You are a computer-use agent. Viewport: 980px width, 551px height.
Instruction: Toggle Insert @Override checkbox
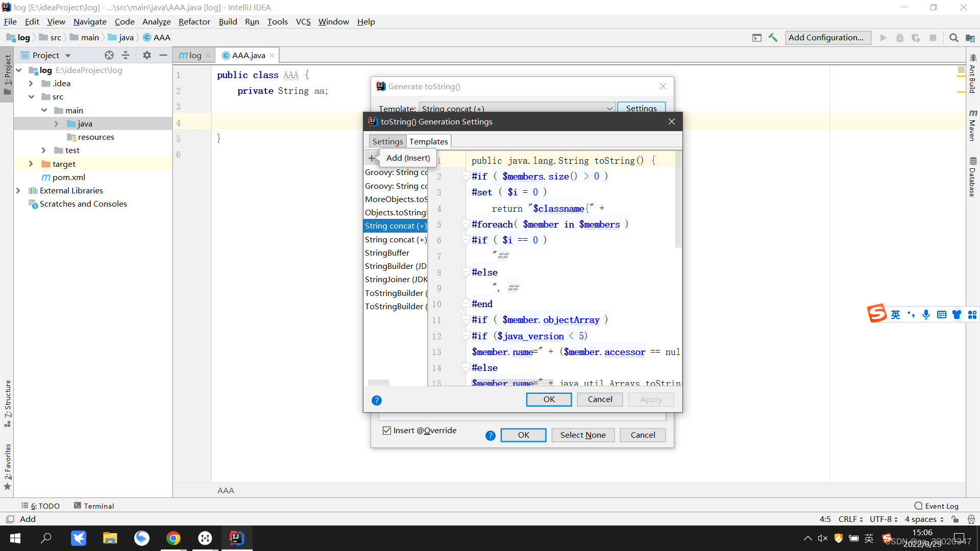(x=387, y=431)
